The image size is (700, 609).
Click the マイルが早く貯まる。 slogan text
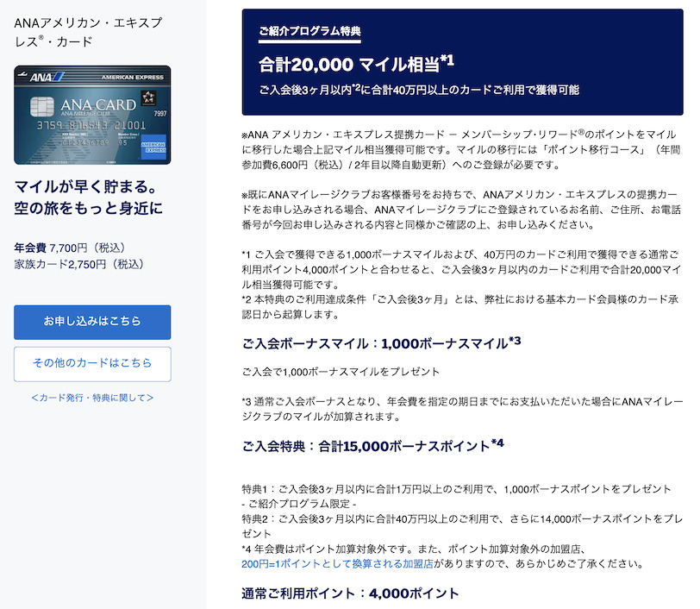click(x=86, y=187)
